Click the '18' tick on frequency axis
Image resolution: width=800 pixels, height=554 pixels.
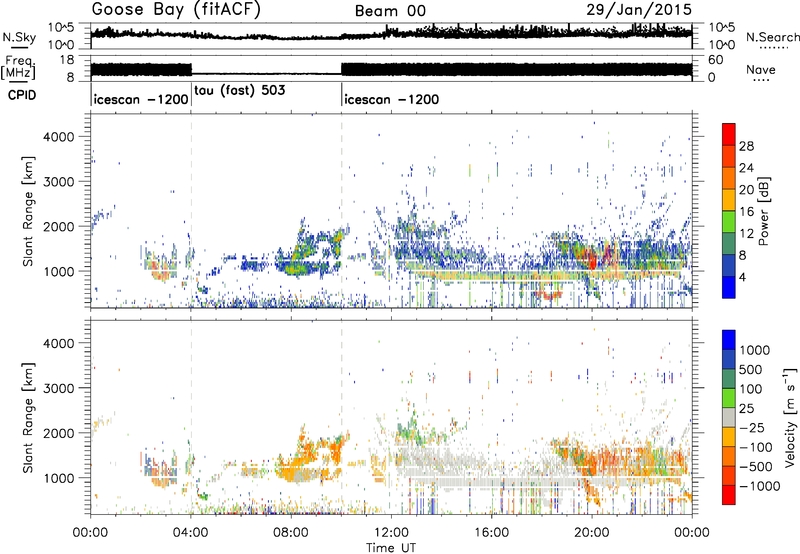[x=68, y=60]
